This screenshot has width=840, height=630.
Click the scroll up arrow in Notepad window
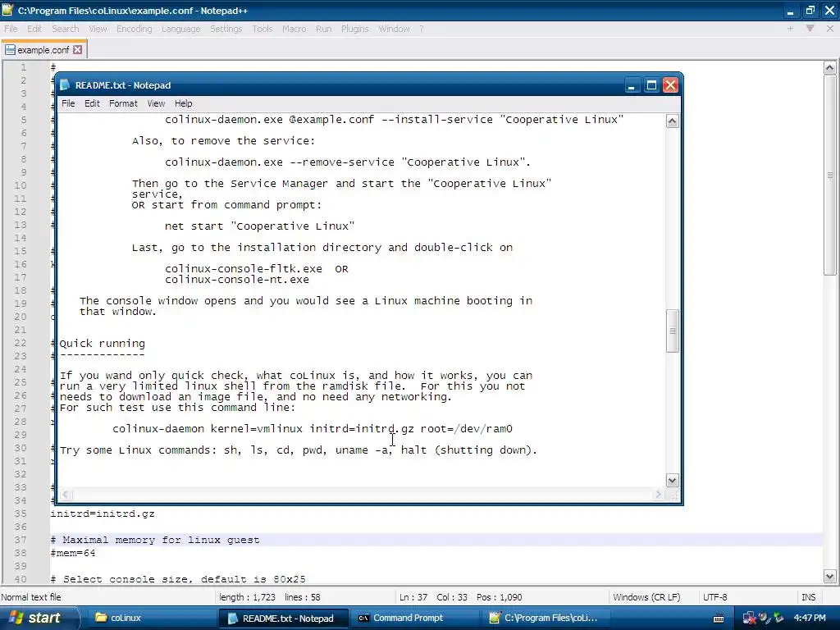[673, 121]
